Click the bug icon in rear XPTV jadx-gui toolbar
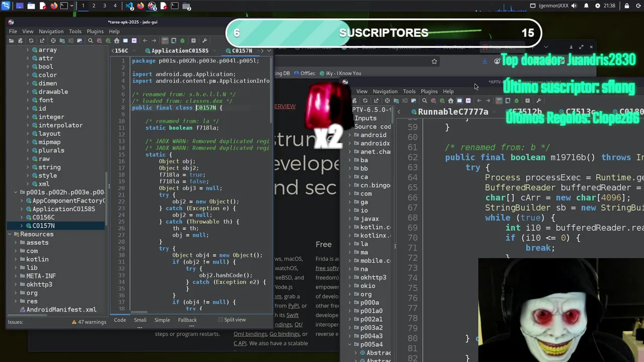 click(516, 101)
